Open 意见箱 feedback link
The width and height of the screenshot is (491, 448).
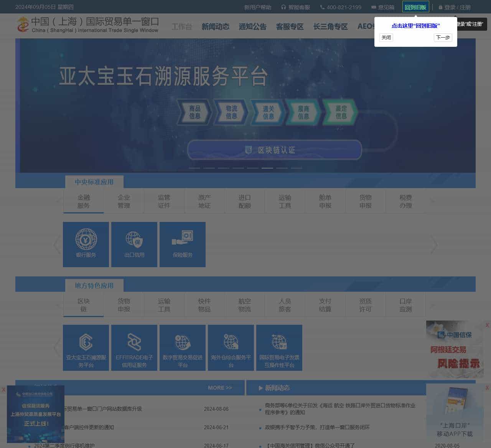383,7
